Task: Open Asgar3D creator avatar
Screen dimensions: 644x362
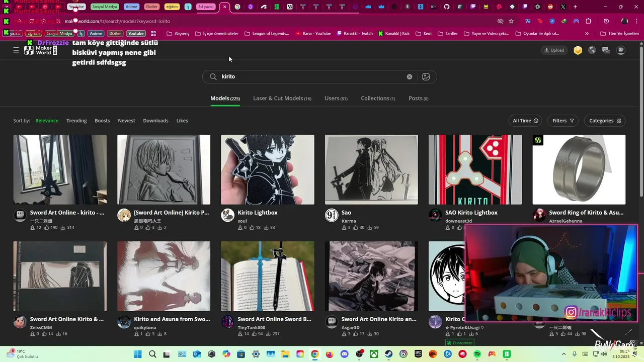Action: pos(332,322)
